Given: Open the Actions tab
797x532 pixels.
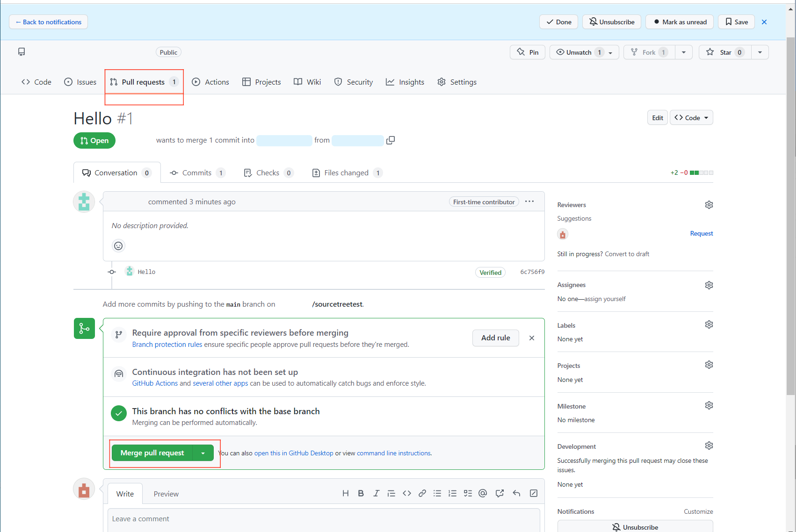Looking at the screenshot, I should pyautogui.click(x=210, y=82).
